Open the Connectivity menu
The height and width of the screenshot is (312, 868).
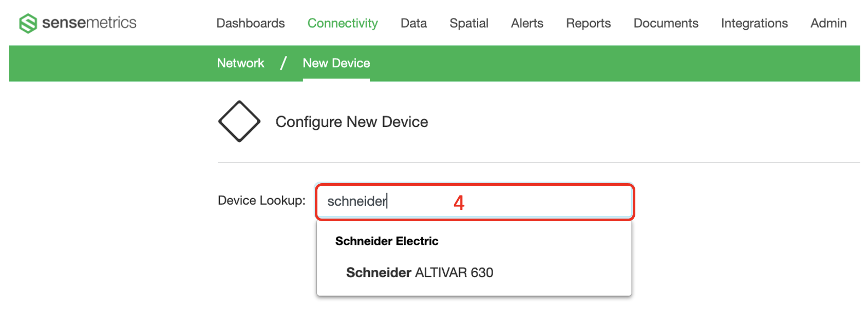click(343, 23)
